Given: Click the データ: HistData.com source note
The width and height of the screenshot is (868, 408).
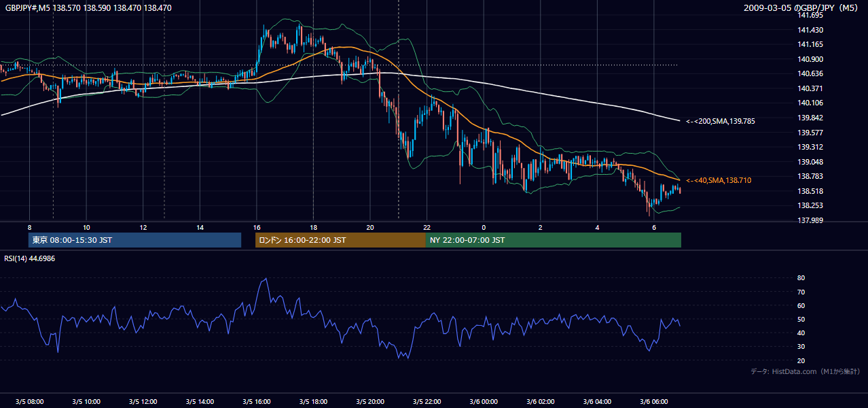Looking at the screenshot, I should [806, 371].
